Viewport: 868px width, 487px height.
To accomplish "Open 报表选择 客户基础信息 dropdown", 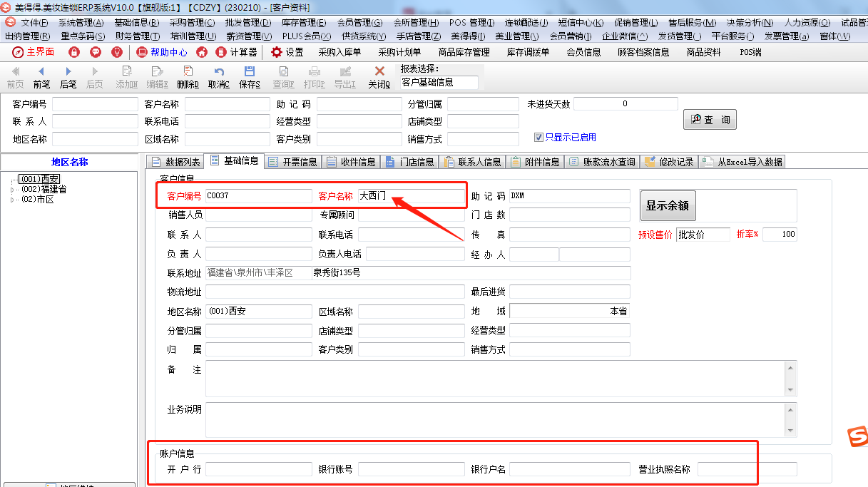I will (439, 83).
